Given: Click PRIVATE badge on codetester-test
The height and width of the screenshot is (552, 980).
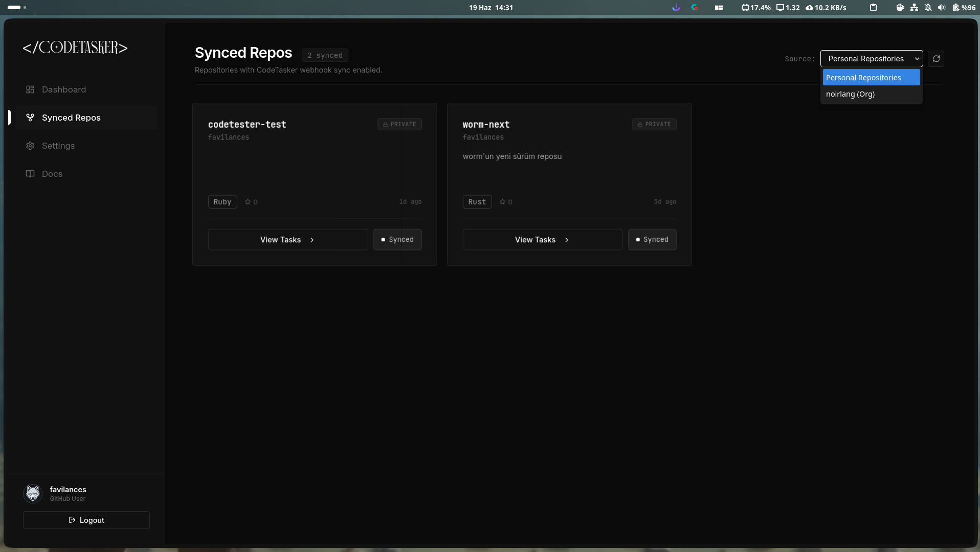Looking at the screenshot, I should [399, 124].
